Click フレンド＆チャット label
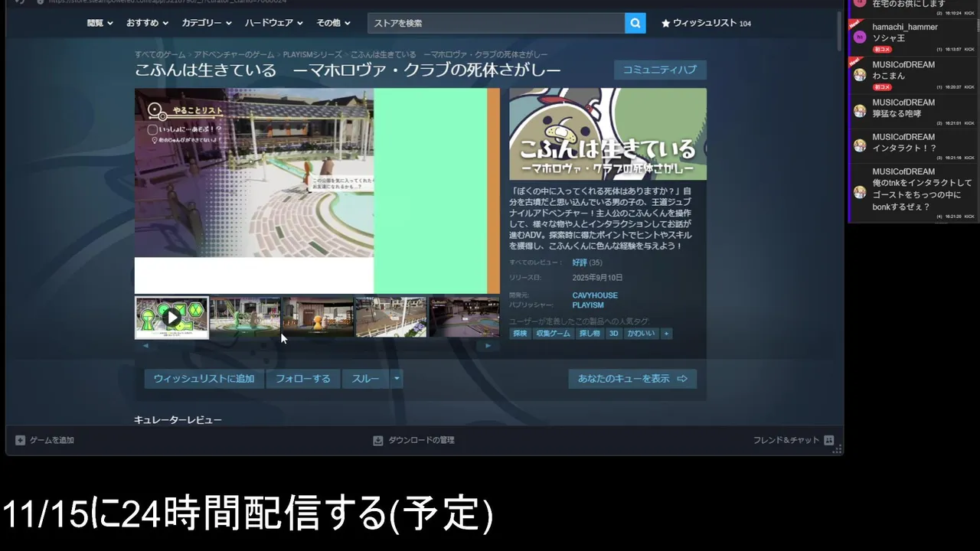The height and width of the screenshot is (551, 980). point(786,440)
